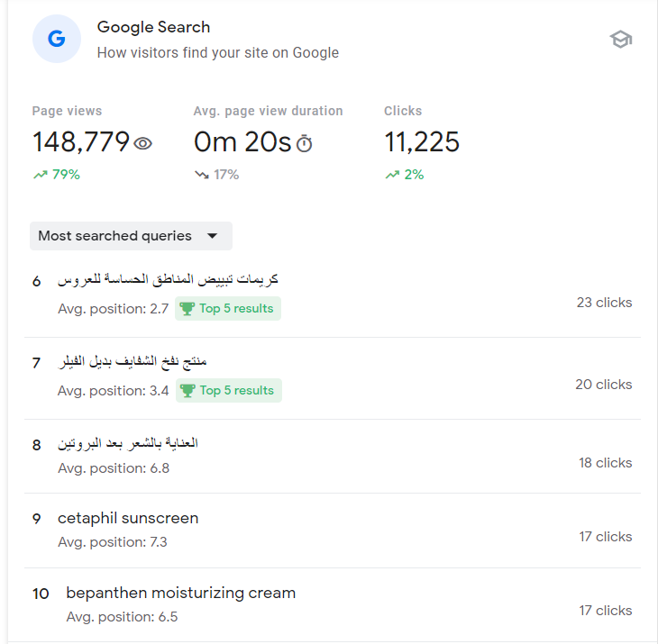Open the graduation cap learn icon
The image size is (658, 644).
(620, 40)
